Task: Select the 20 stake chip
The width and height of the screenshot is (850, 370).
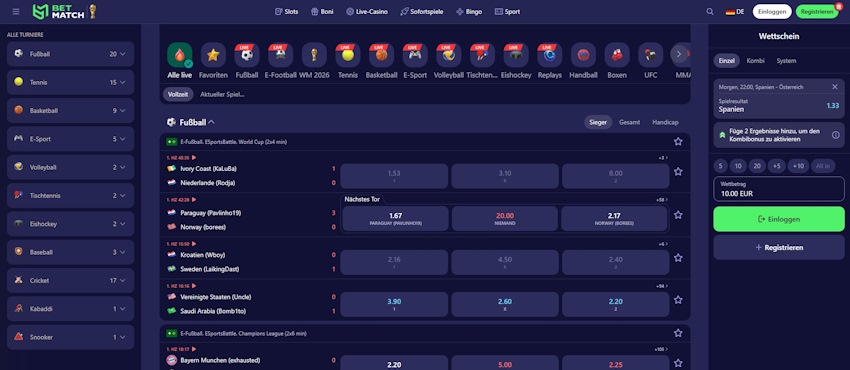Action: 757,166
